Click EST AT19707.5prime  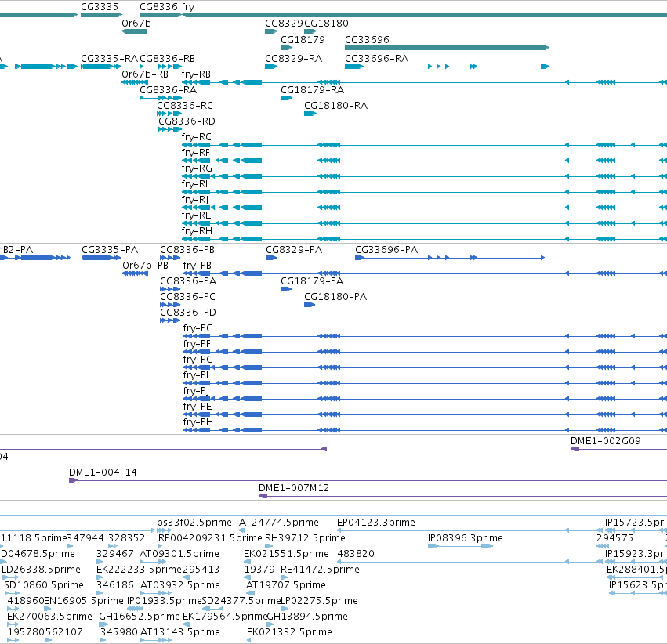(x=286, y=585)
